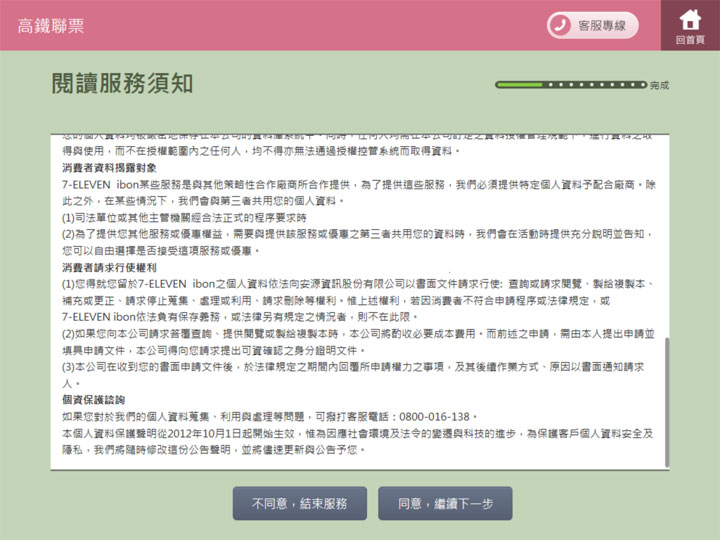The image size is (720, 540).
Task: Click the scrollbar thumb in the terms panel
Action: click(668, 400)
